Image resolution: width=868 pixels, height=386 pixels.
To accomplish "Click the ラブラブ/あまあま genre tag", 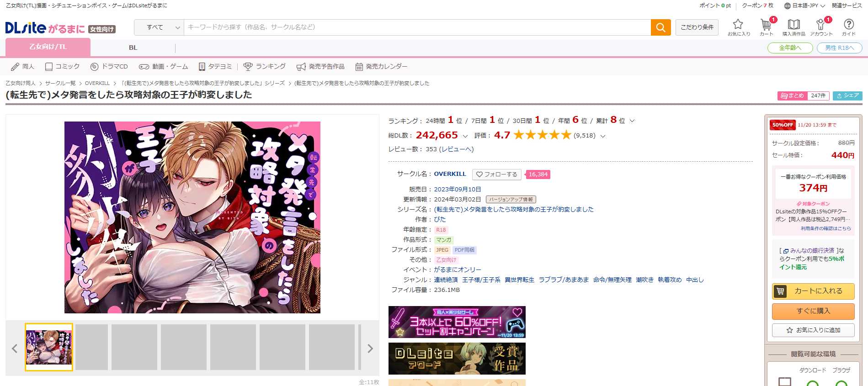I will click(564, 280).
